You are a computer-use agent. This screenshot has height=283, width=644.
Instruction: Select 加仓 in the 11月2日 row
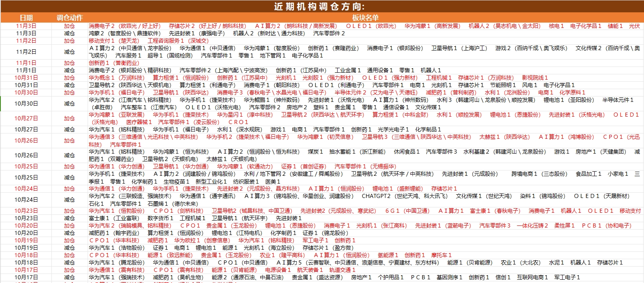pyautogui.click(x=69, y=41)
